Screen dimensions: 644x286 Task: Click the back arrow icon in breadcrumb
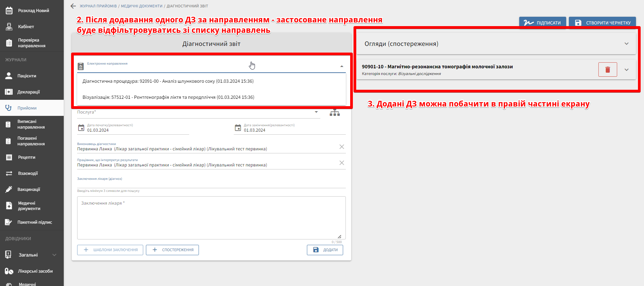tap(73, 6)
